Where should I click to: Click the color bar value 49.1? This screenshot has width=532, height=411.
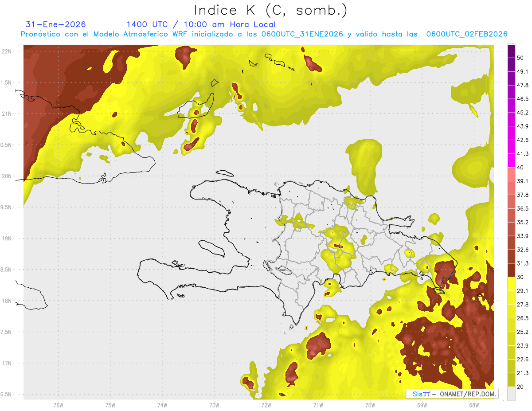tap(523, 71)
